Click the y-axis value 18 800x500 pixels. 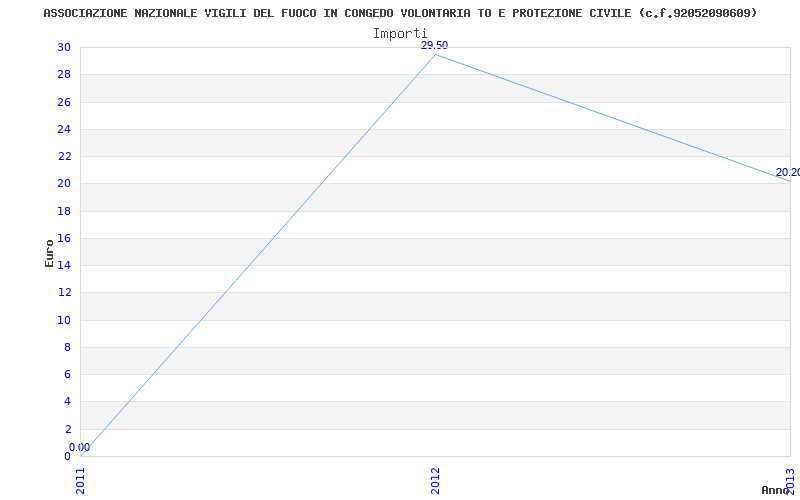(64, 211)
